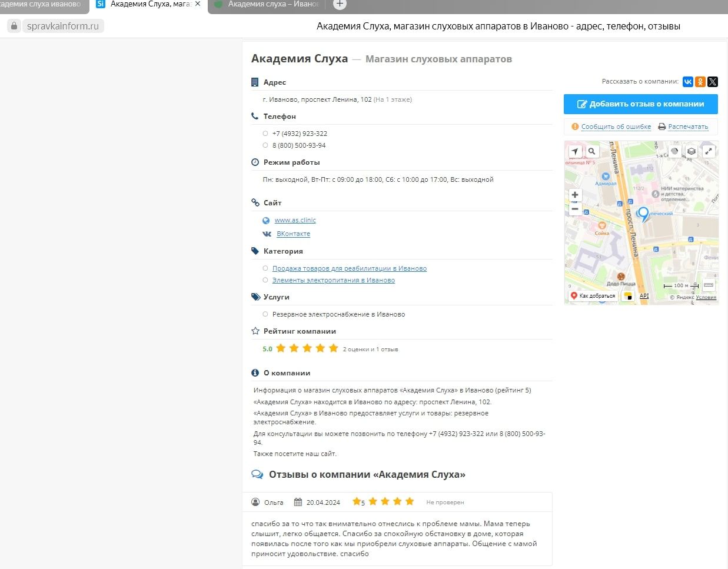The image size is (728, 569).
Task: Share the company on X
Action: (713, 82)
